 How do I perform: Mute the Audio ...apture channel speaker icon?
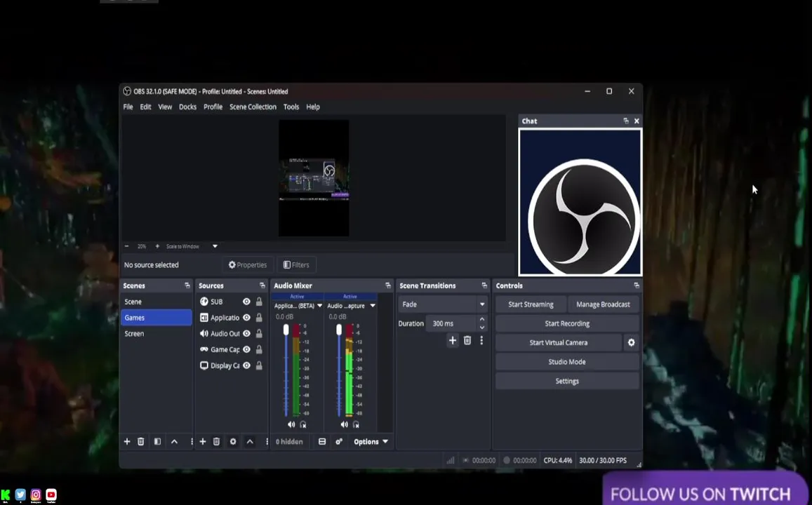344,424
